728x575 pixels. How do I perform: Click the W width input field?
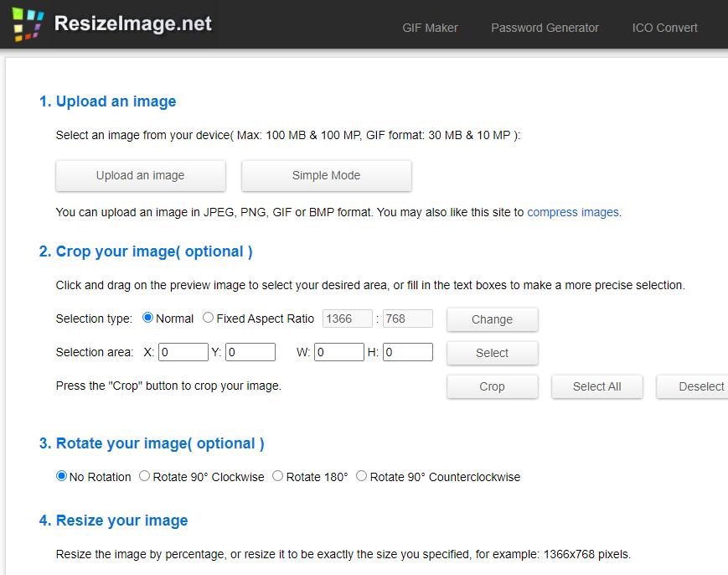point(338,352)
